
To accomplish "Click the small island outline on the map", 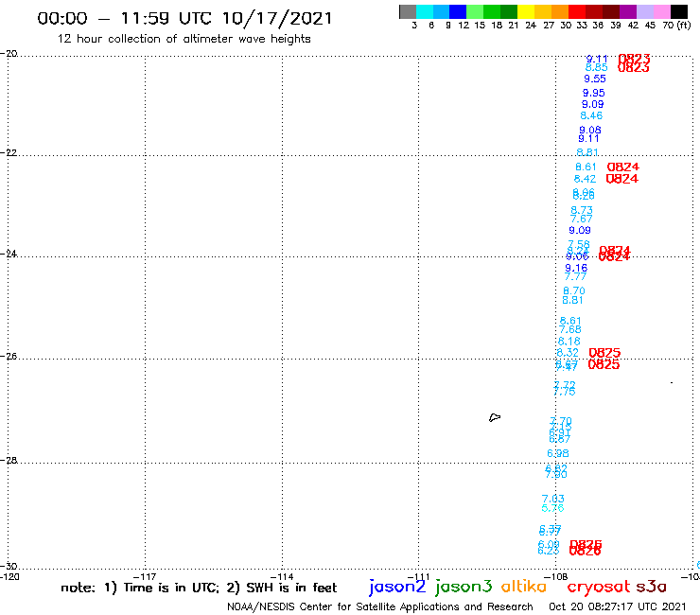I will [495, 417].
